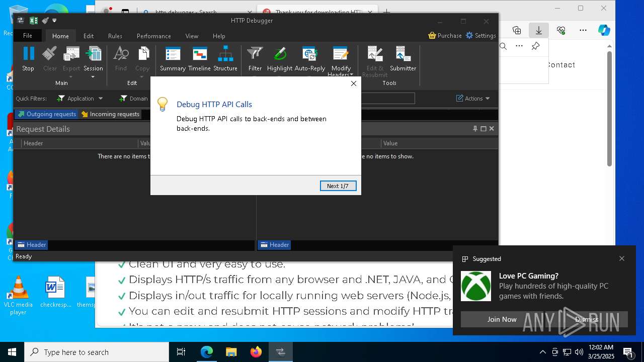Screen dimensions: 644x362
Task: Click the Header column in Request Details
Action: click(79, 143)
